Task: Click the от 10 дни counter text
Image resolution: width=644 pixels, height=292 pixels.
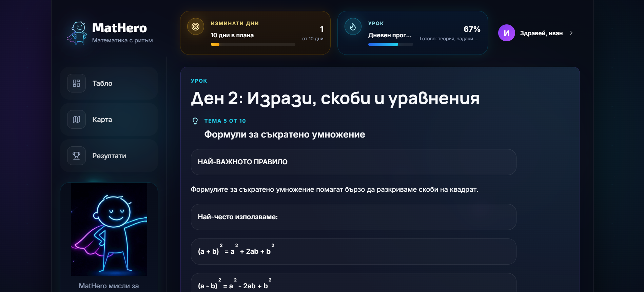Action: [x=313, y=39]
